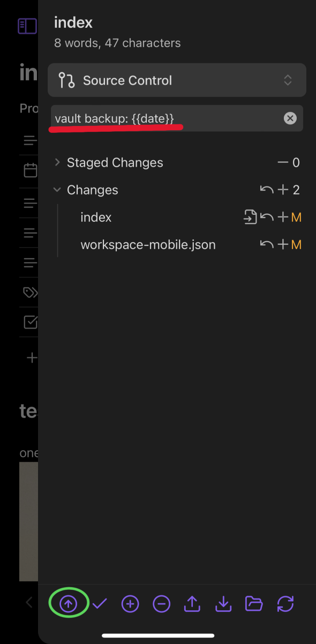Discard changes on workspace-mobile.json
Image resolution: width=316 pixels, height=644 pixels.
(266, 245)
